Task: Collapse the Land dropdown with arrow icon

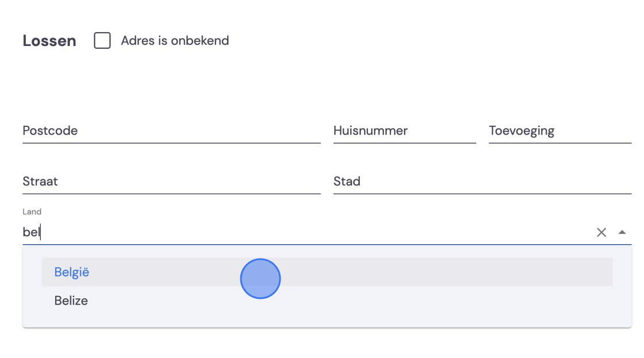Action: click(x=622, y=232)
